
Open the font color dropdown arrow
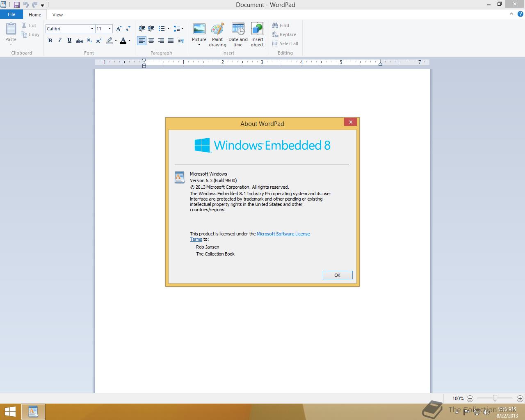click(129, 41)
